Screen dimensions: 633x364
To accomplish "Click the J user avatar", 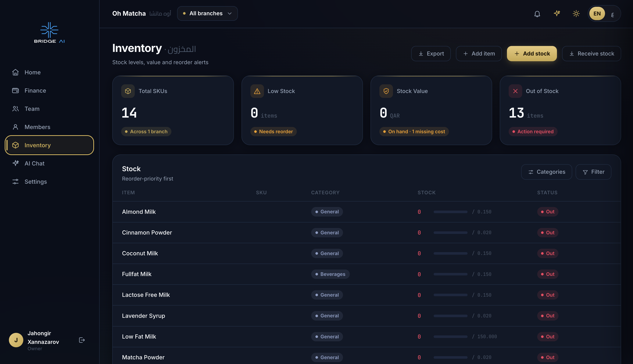I will tap(16, 340).
